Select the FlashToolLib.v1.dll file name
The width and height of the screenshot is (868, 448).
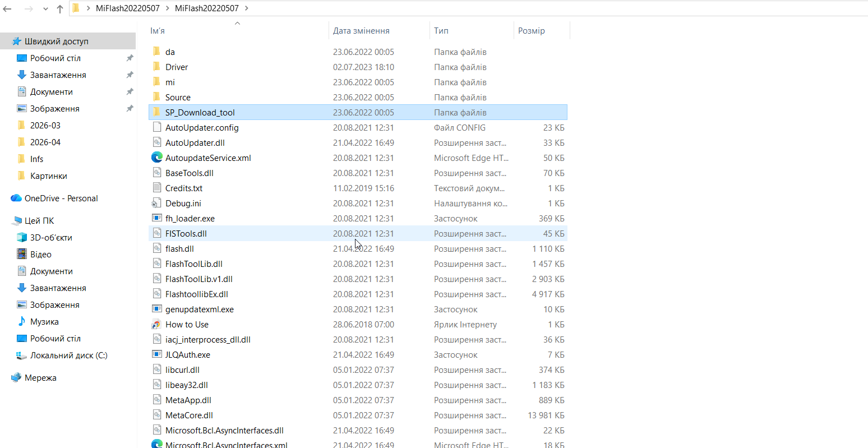pyautogui.click(x=199, y=279)
